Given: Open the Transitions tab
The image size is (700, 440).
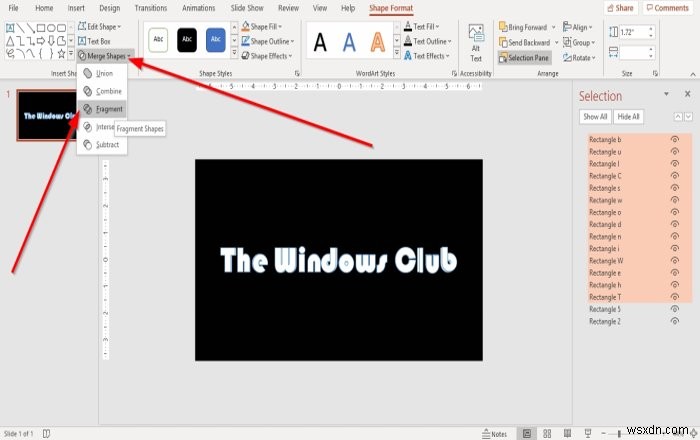Looking at the screenshot, I should (x=150, y=8).
